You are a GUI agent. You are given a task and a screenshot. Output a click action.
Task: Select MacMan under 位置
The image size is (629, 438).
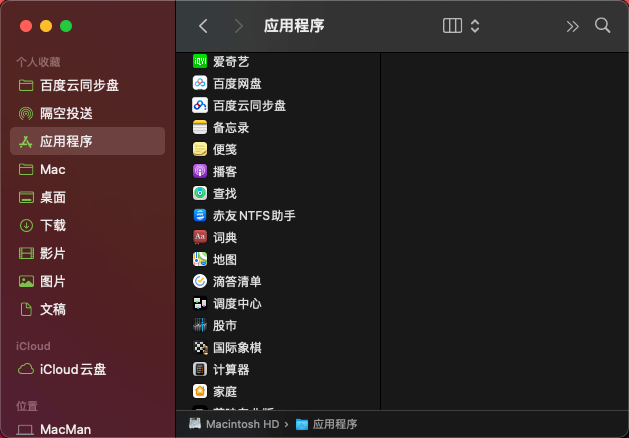[x=87, y=429]
